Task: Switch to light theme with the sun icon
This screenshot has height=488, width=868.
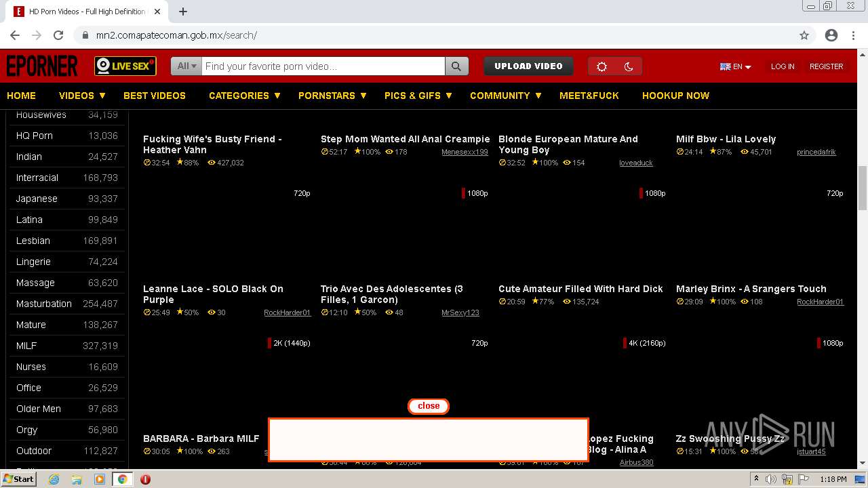Action: [x=601, y=66]
